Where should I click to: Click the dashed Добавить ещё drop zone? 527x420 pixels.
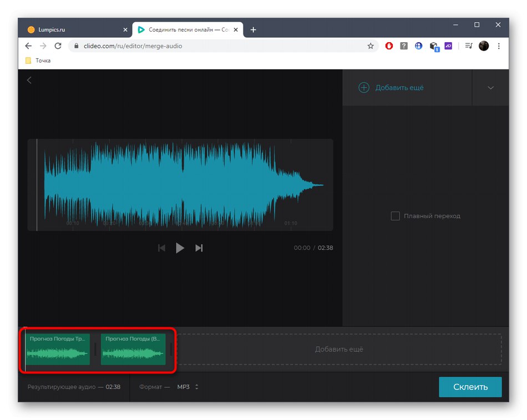(x=339, y=349)
